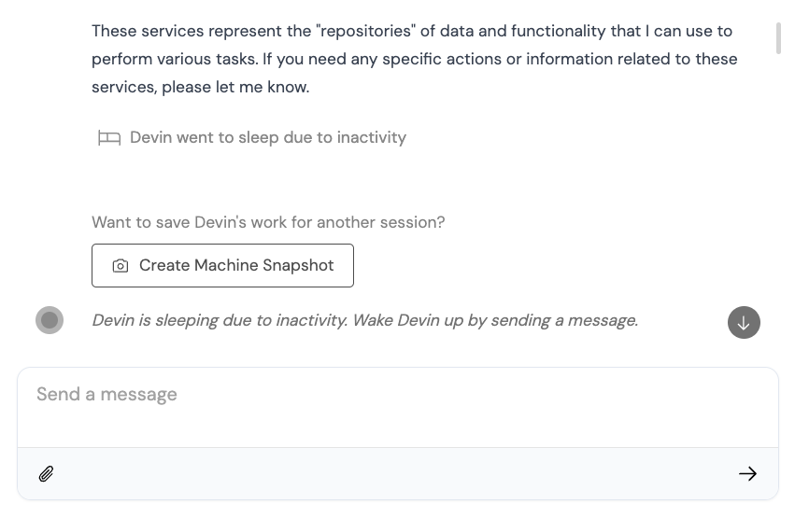795x532 pixels.
Task: Click 'Wake Devin up by sending a message' text
Action: 495,320
